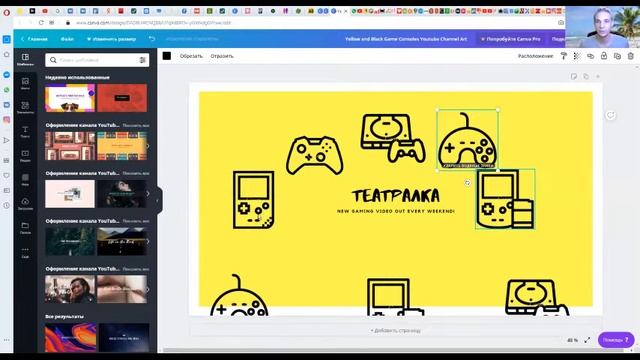640x360 pixels.
Task: Click the snapshot camera icon in address bar
Action: pyautogui.click(x=561, y=22)
